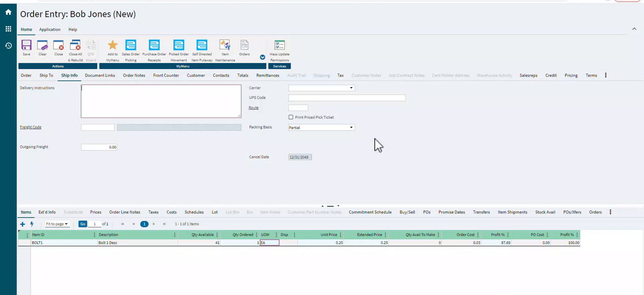Viewport: 644px width, 295px height.
Task: Open the Fit to page dropdown
Action: point(57,224)
